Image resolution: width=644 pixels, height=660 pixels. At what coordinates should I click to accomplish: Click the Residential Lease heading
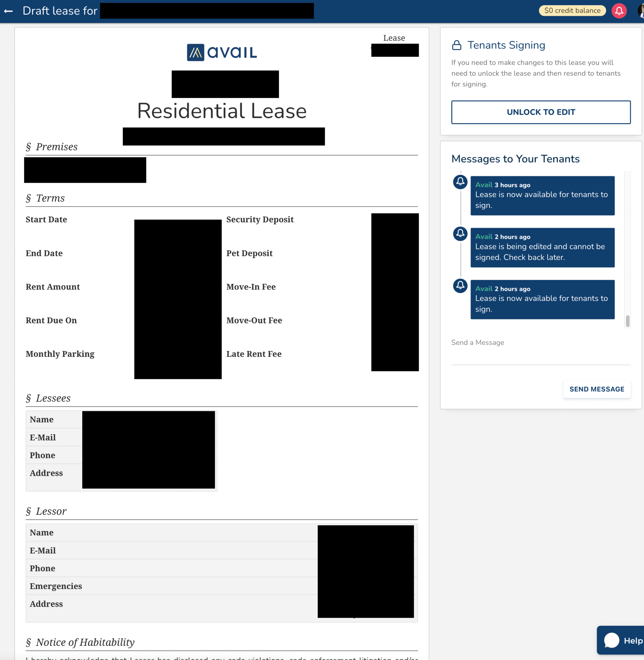(x=222, y=111)
